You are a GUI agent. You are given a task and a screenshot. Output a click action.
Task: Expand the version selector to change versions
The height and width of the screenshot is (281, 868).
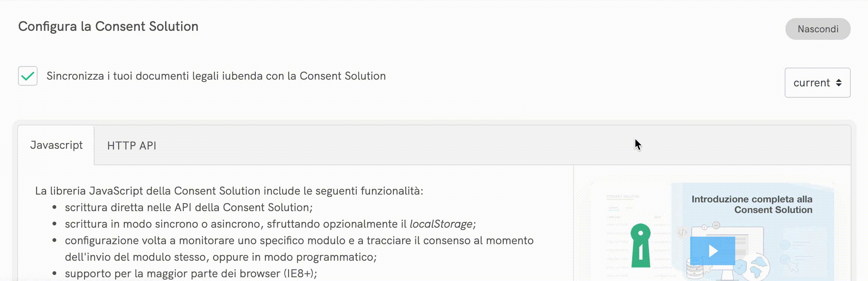(x=817, y=83)
